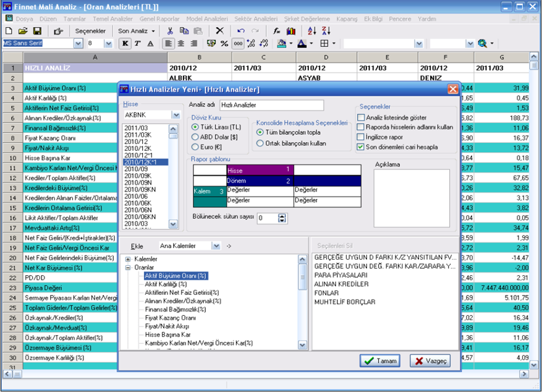Align text left
Viewport: 542px width, 392px height.
[168, 43]
